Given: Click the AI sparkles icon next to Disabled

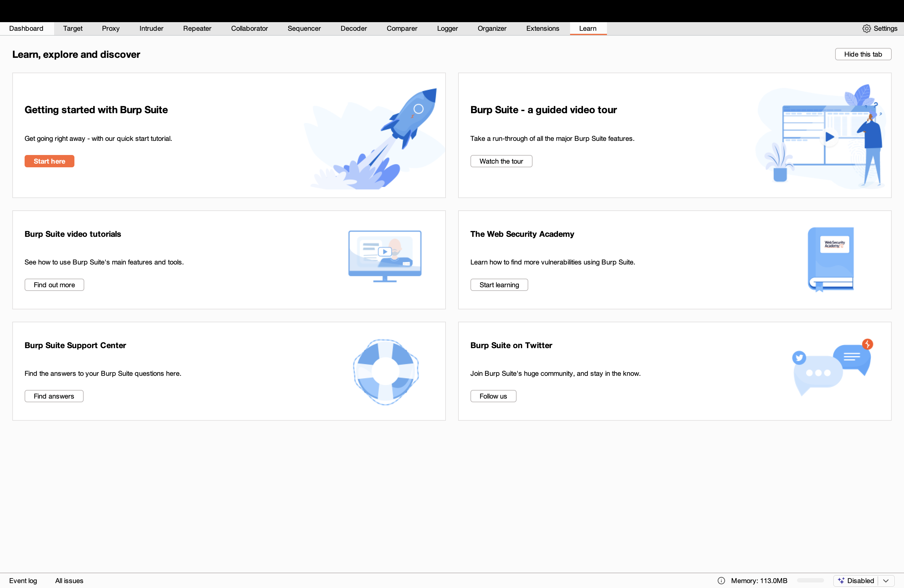Looking at the screenshot, I should (841, 580).
